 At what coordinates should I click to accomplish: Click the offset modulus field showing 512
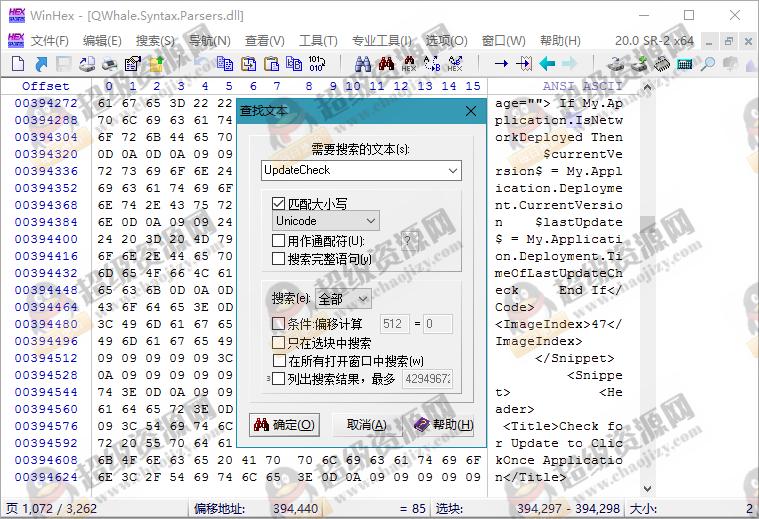coord(395,323)
